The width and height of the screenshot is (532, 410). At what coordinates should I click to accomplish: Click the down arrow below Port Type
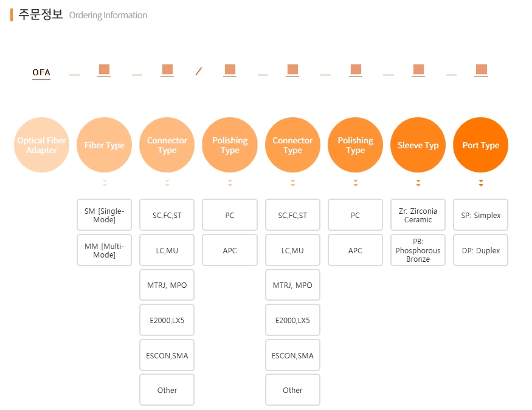[x=480, y=183]
